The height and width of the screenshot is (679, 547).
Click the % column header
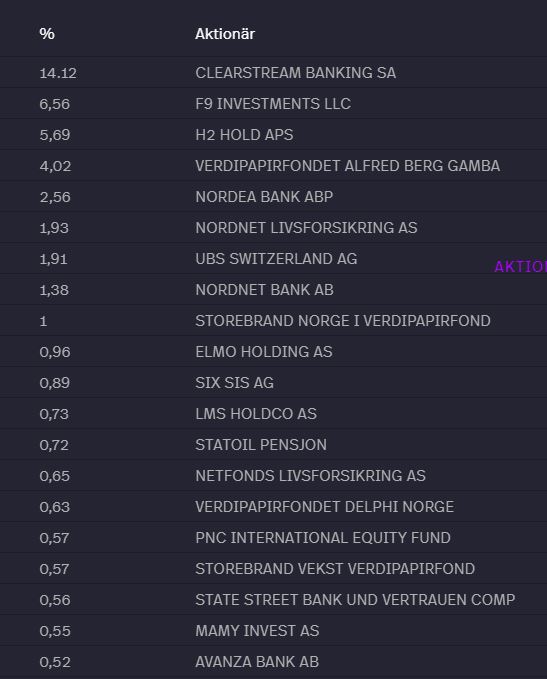point(47,34)
